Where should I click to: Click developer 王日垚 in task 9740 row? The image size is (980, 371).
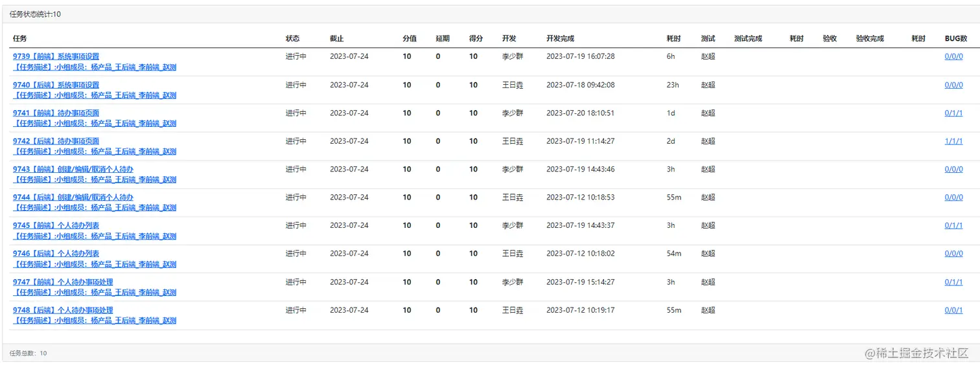click(x=513, y=85)
